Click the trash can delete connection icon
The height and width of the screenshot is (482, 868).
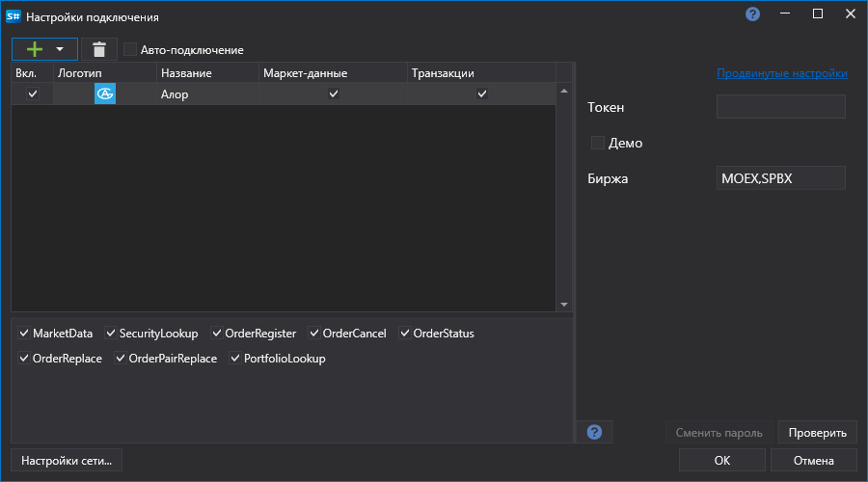[x=99, y=49]
